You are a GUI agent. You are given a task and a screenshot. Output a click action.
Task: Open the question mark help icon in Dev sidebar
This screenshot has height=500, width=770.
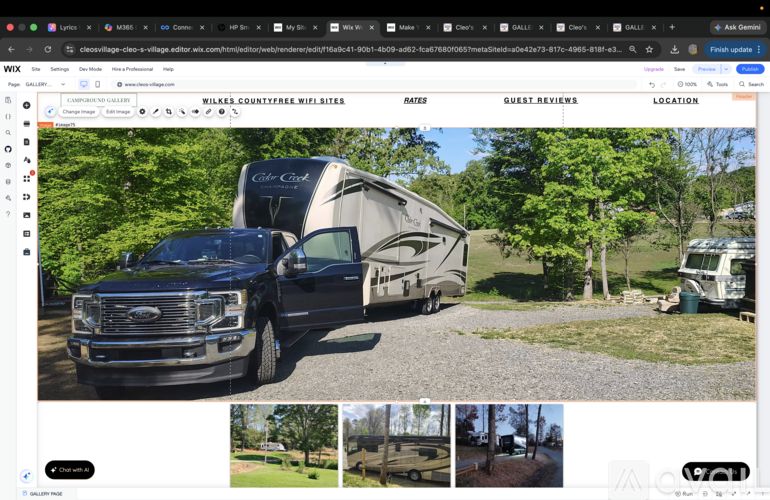pos(8,214)
